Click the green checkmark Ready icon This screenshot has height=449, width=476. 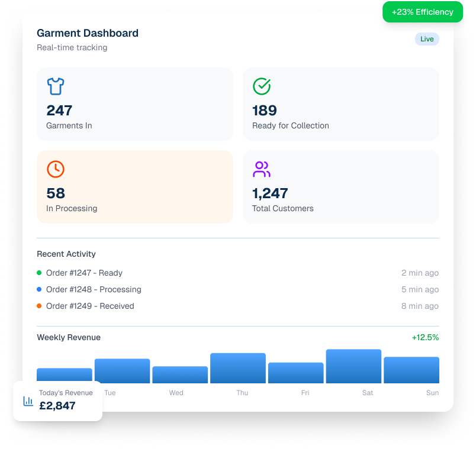[262, 86]
